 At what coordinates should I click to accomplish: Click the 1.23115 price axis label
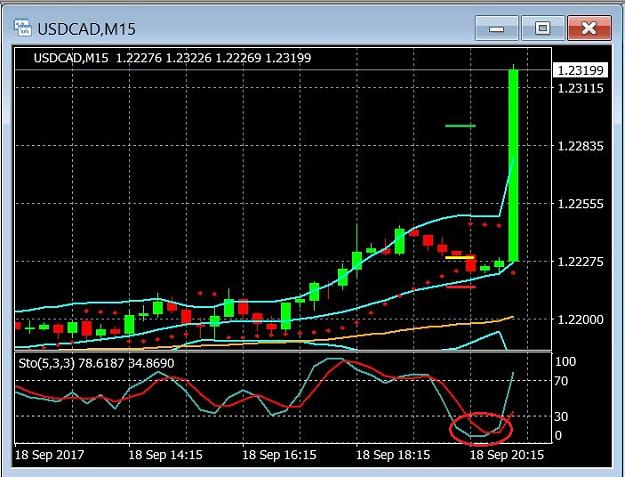click(x=580, y=88)
